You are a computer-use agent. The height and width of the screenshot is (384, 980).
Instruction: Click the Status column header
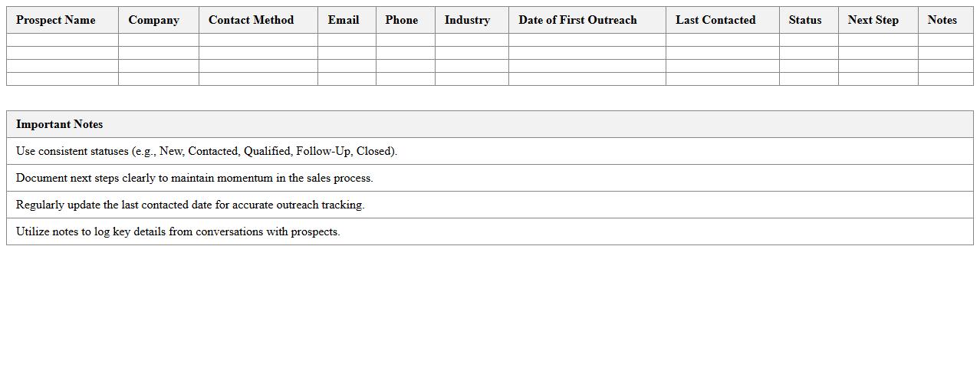point(805,20)
